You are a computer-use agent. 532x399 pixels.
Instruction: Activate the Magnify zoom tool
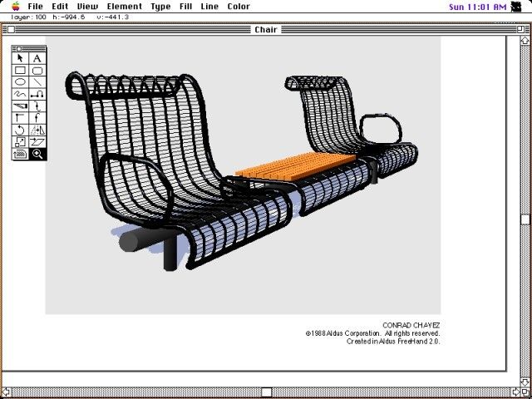(x=37, y=155)
